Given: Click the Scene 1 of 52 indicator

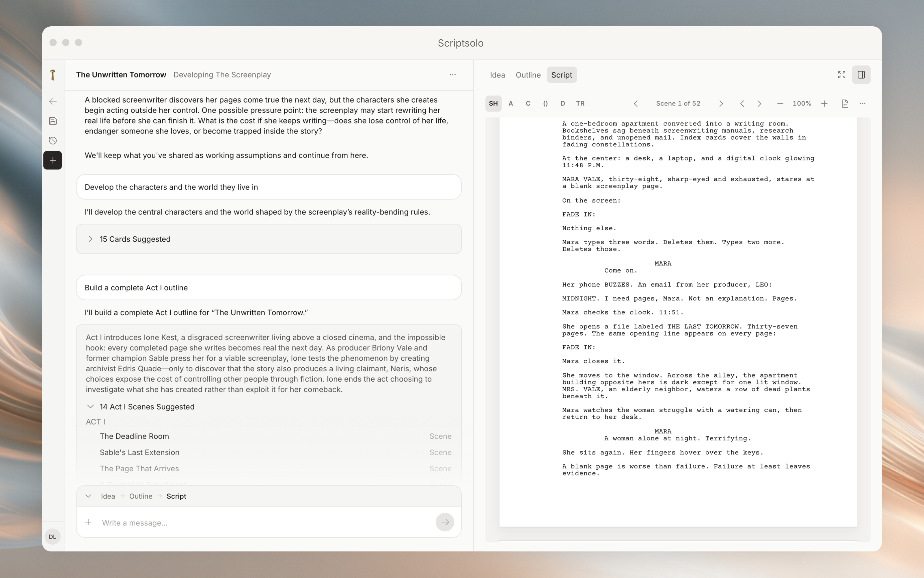Looking at the screenshot, I should click(678, 103).
